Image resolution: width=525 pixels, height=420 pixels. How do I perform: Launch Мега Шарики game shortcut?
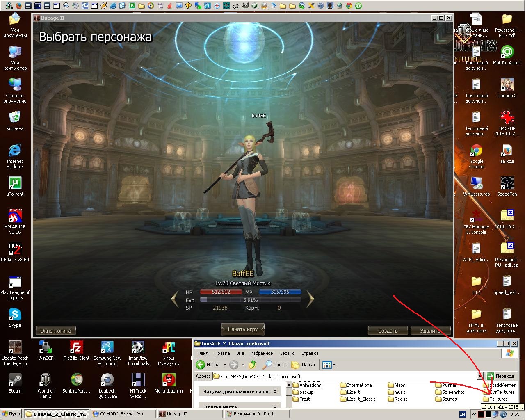[x=169, y=383]
